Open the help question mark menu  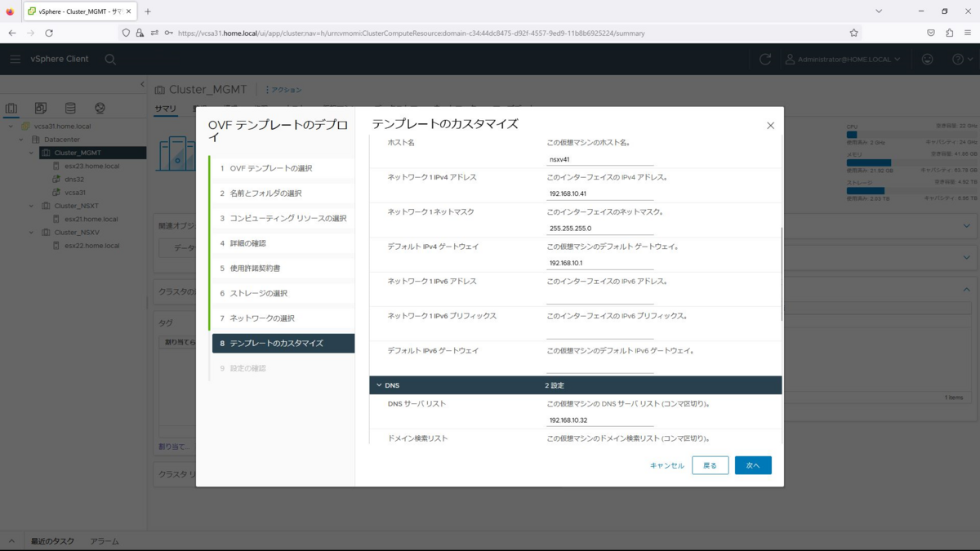(x=963, y=59)
